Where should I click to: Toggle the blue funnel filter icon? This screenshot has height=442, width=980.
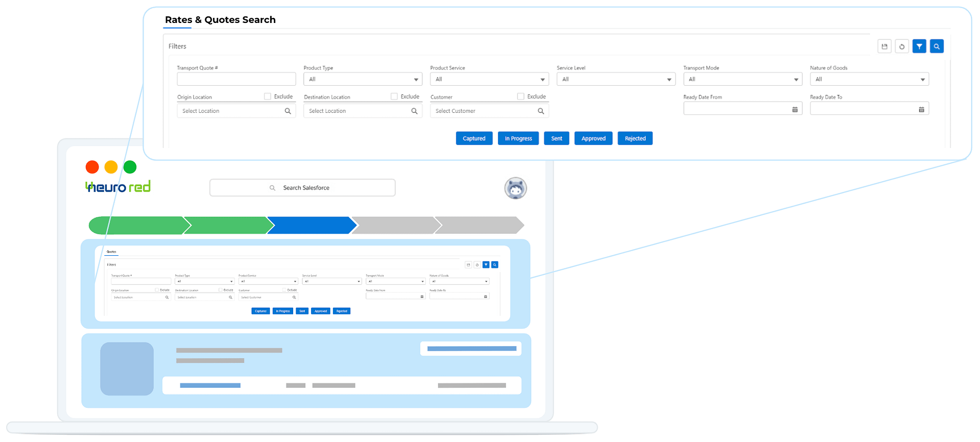point(919,46)
